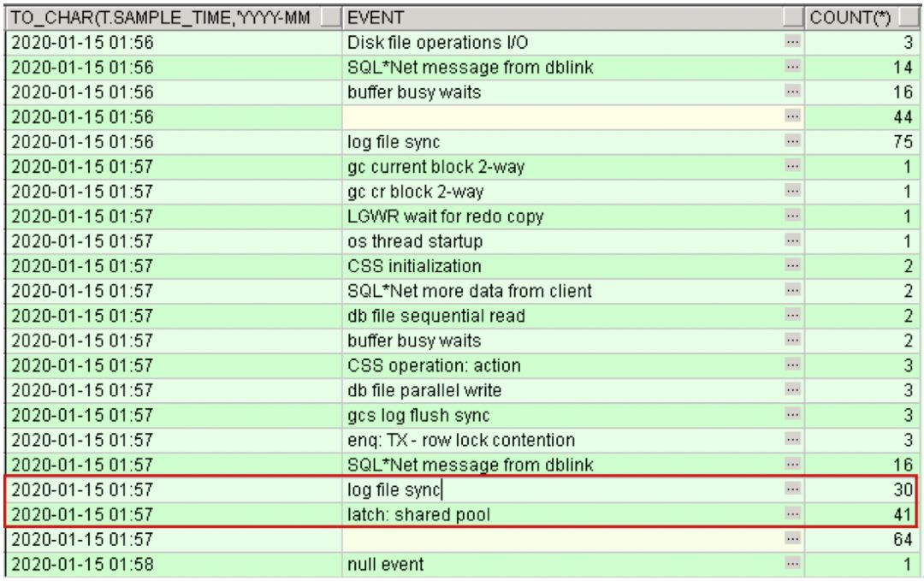Click the ellipsis beside CSS operation: action
The image size is (924, 581).
(792, 365)
